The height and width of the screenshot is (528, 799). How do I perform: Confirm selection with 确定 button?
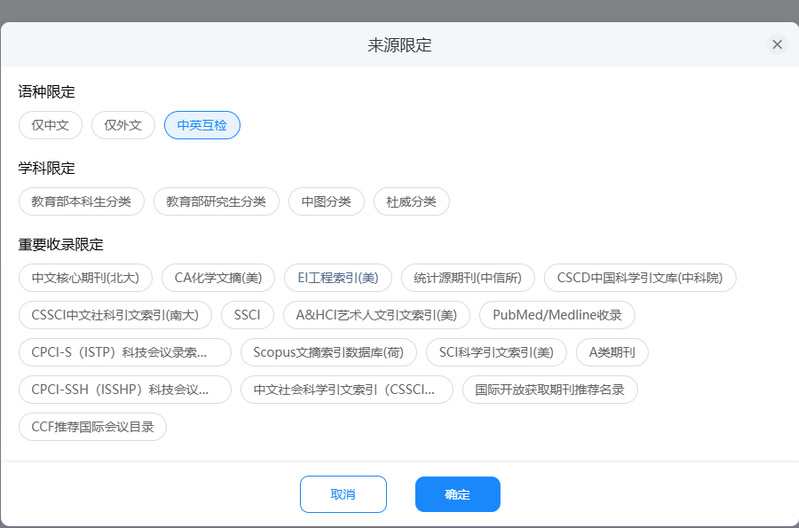pos(457,494)
